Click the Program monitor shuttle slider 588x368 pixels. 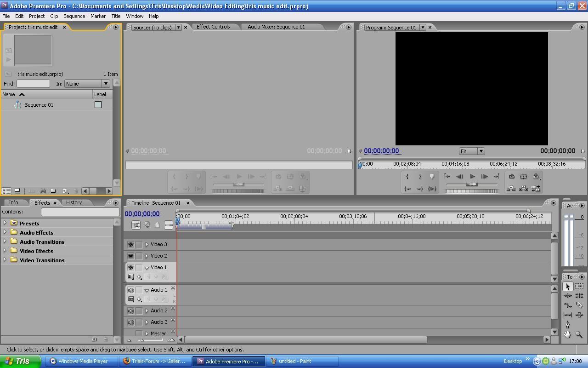coord(472,184)
